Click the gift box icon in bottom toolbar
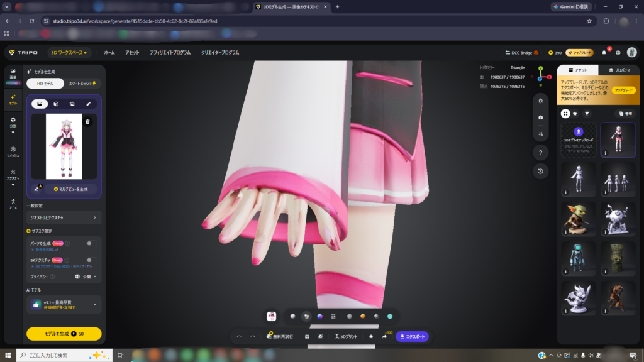 pyautogui.click(x=307, y=337)
